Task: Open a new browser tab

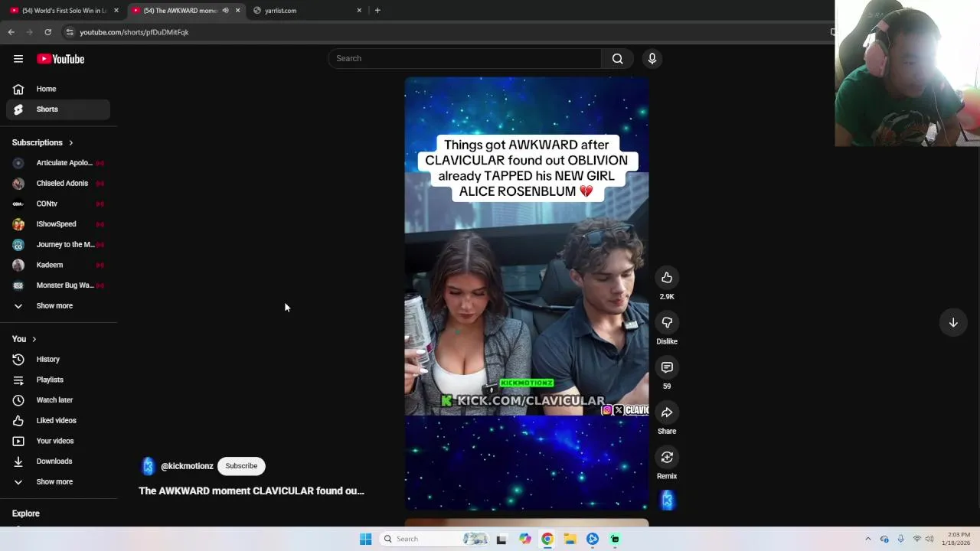Action: click(x=377, y=11)
